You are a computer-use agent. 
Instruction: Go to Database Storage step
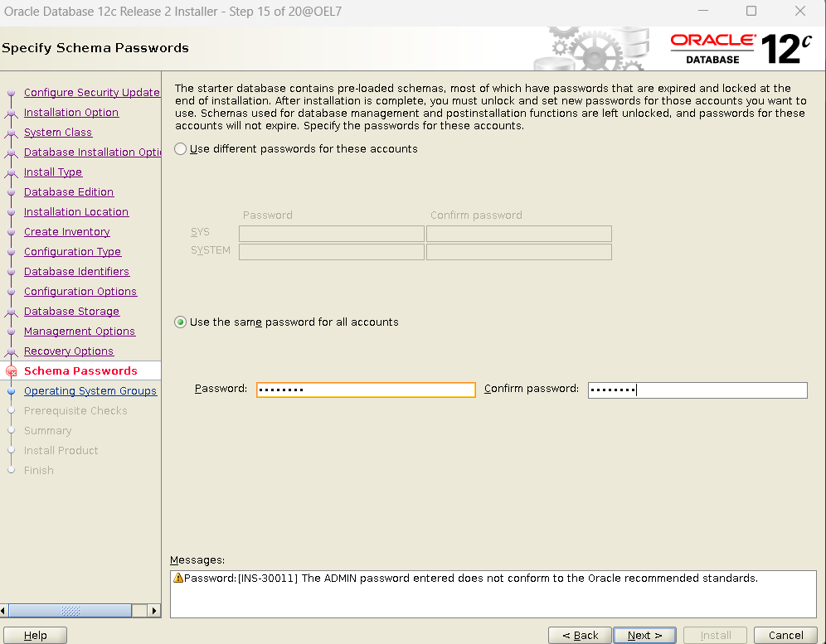click(71, 312)
